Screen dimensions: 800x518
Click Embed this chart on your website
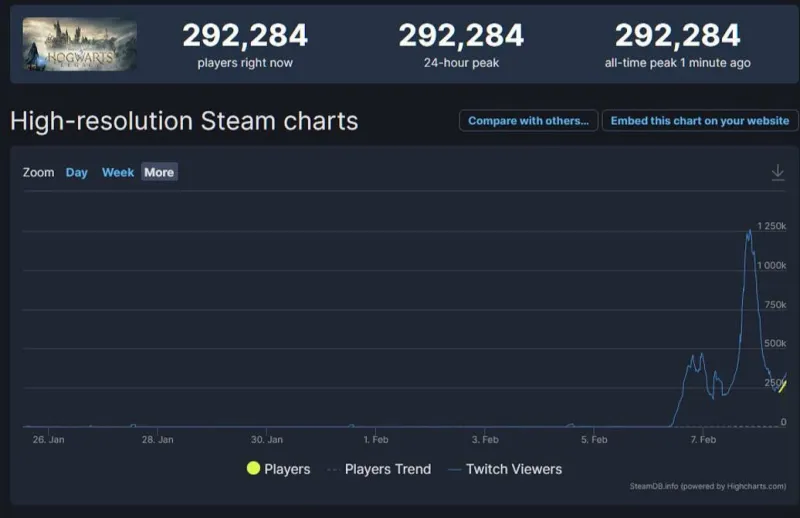[700, 121]
